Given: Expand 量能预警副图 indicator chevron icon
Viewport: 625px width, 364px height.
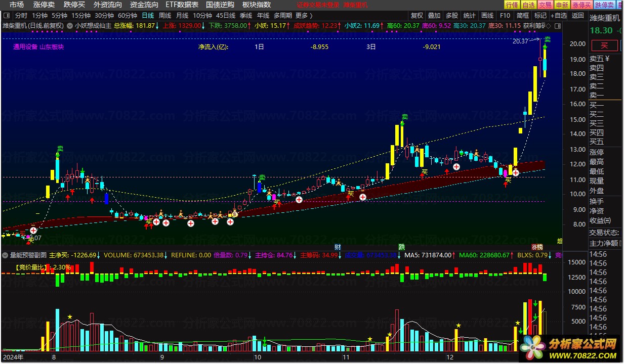Looking at the screenshot, I should point(6,255).
